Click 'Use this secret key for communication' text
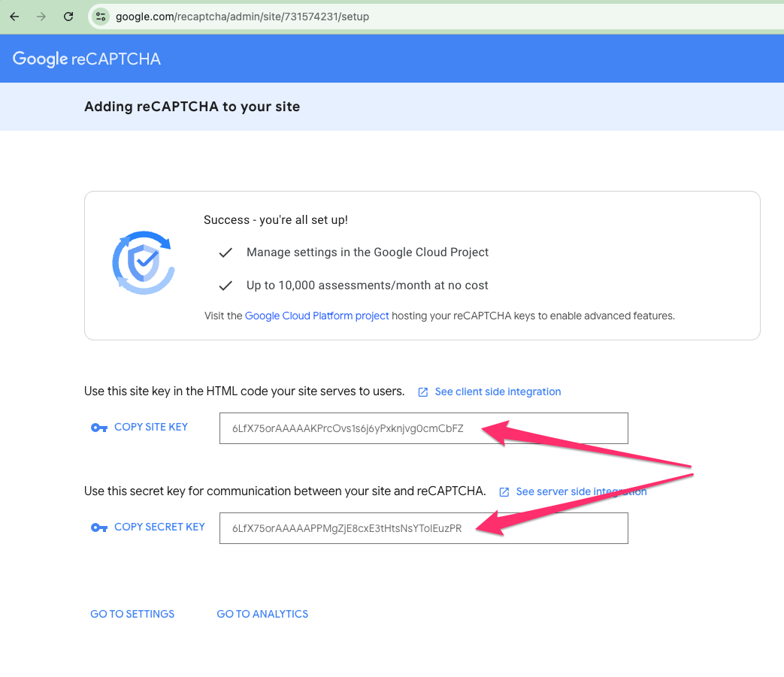Image resolution: width=784 pixels, height=677 pixels. [285, 491]
